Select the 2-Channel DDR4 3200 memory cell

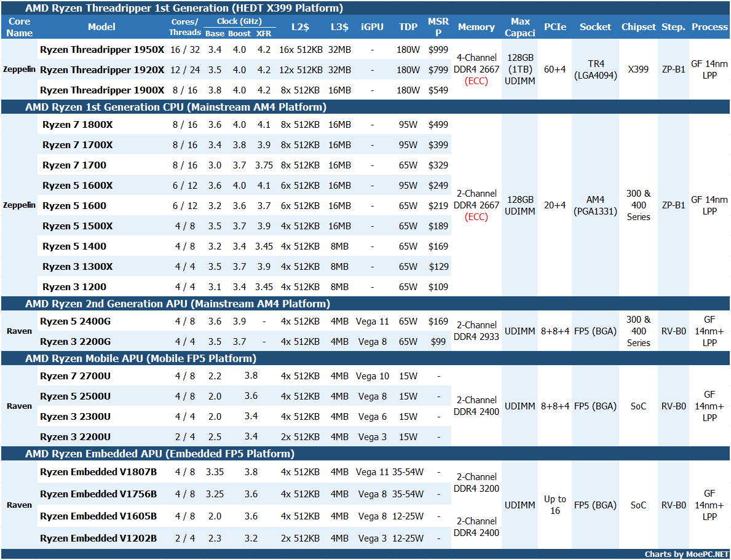[x=476, y=483]
